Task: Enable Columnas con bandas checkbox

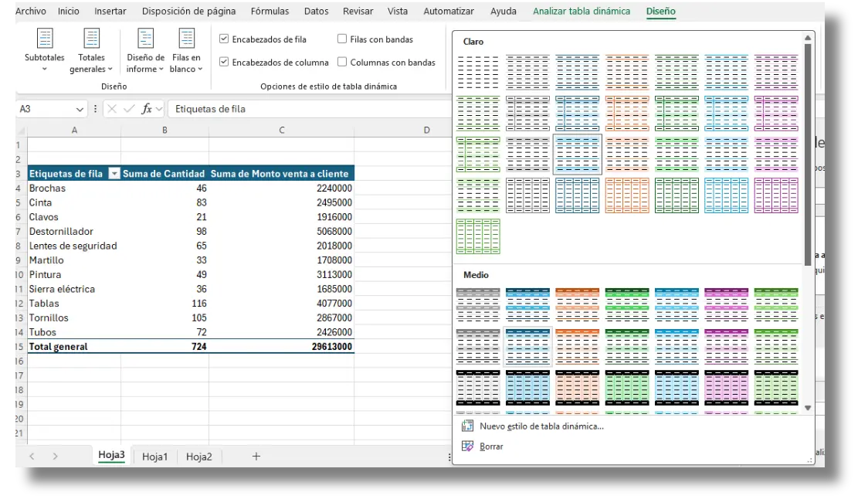Action: click(x=342, y=62)
